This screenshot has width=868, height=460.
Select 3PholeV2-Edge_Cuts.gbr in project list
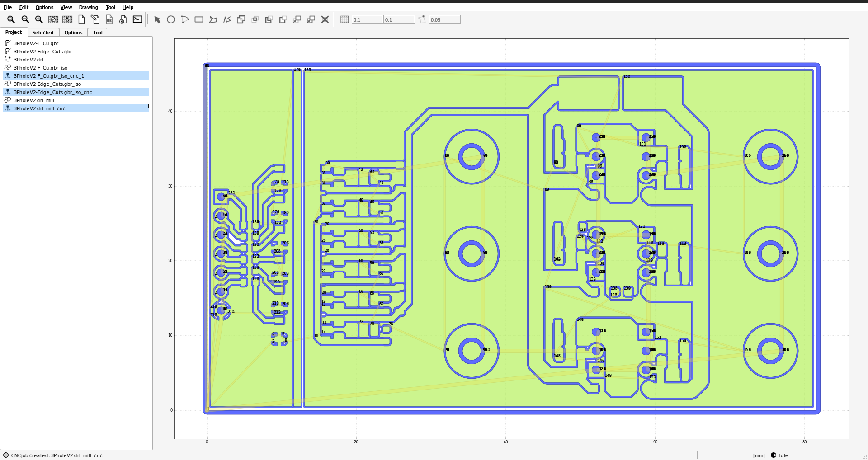43,52
